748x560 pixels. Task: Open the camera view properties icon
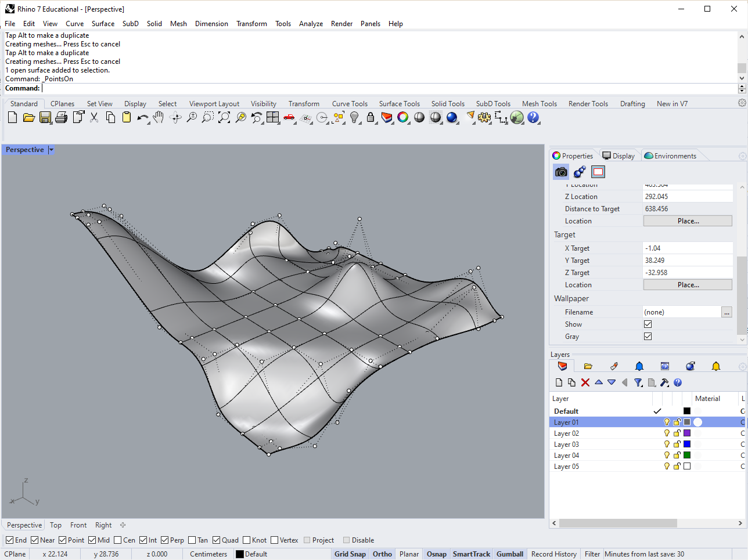pos(561,172)
